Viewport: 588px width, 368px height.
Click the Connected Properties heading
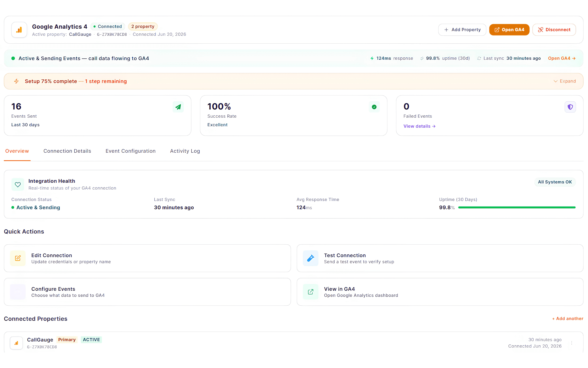[36, 319]
